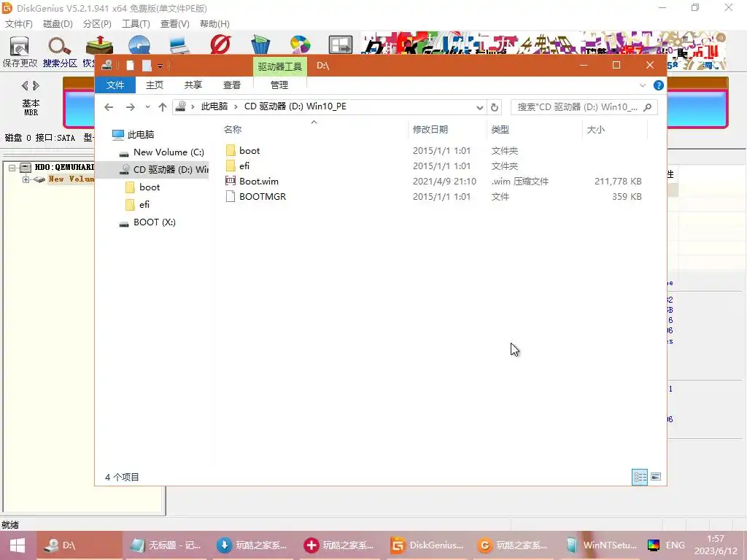Open DiskGenius 工具(T) menu

point(136,24)
